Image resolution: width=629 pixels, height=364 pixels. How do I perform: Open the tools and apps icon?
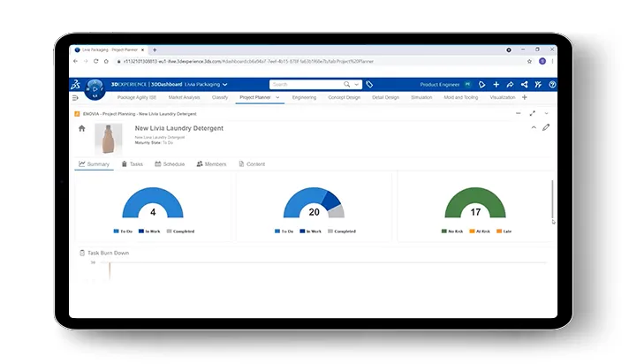(538, 84)
